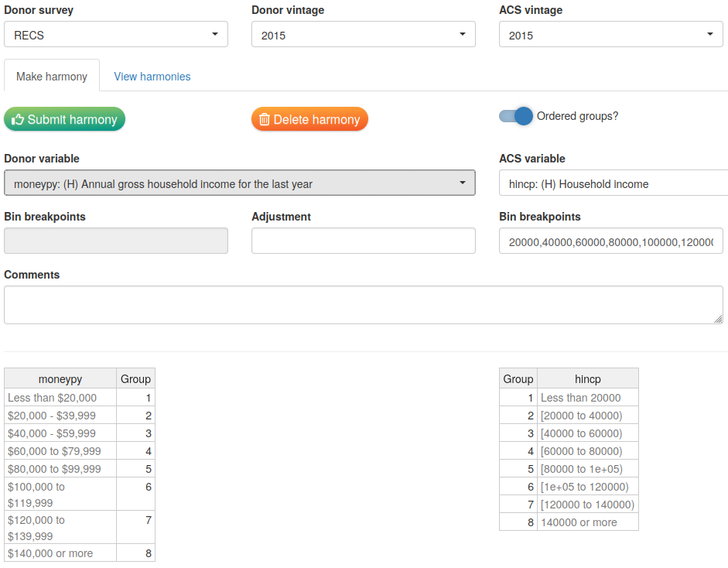Expand the Donor vintage selector
The width and height of the screenshot is (728, 568).
click(364, 34)
